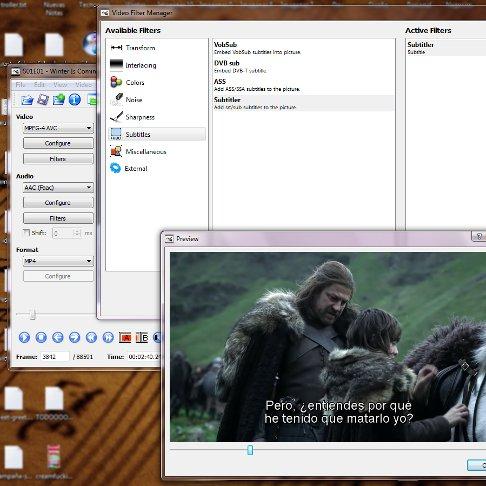Click the gray disk icon beside the open-folder icon
The image size is (486, 486).
pos(43,99)
